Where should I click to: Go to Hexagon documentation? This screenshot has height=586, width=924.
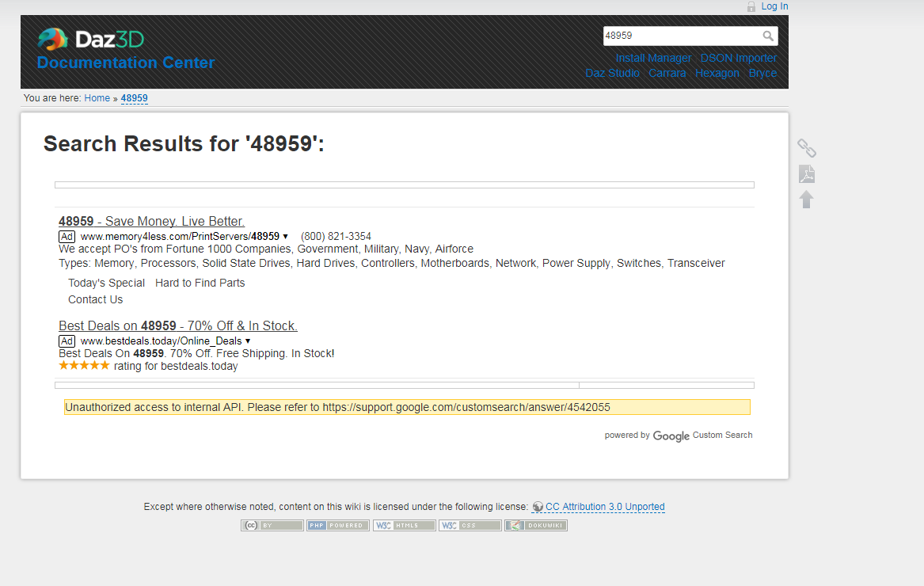(717, 73)
